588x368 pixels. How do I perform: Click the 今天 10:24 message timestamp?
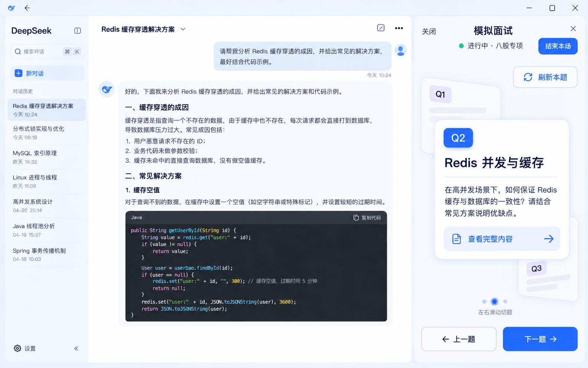379,75
